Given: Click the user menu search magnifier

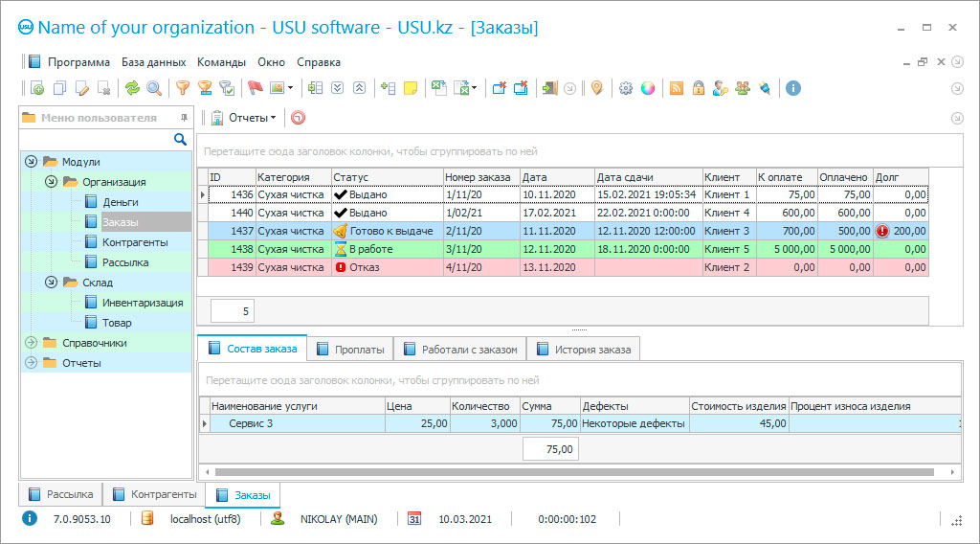Looking at the screenshot, I should coord(180,139).
